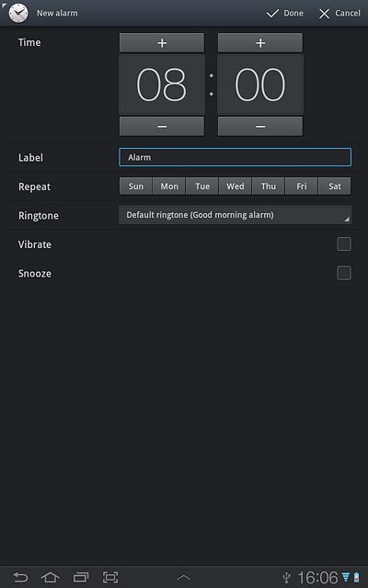Image resolution: width=368 pixels, height=588 pixels.
Task: Toggle Mon repeat day
Action: 169,187
